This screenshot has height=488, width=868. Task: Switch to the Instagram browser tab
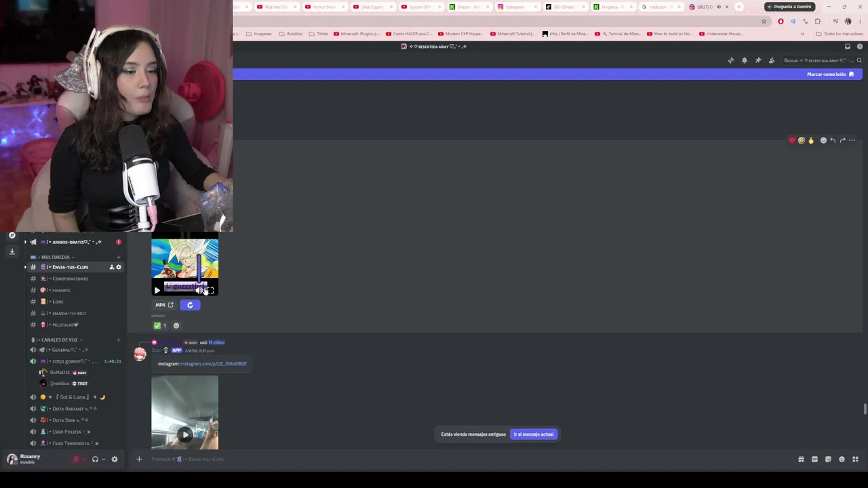519,7
